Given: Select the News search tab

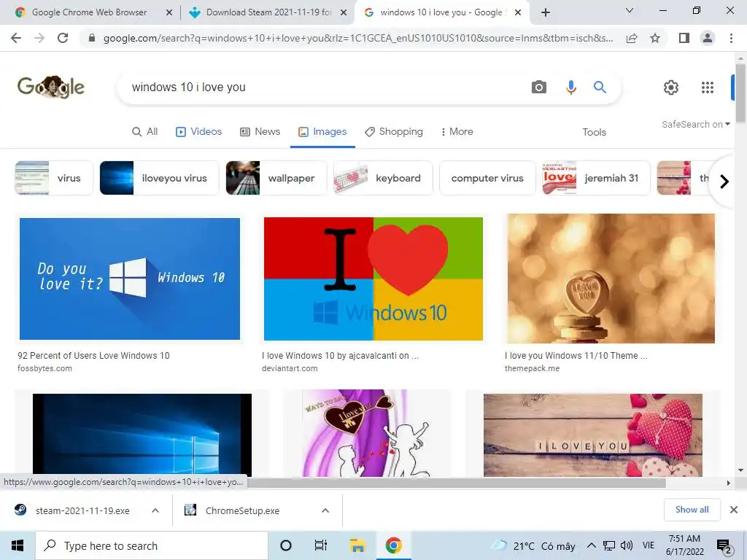Looking at the screenshot, I should (x=260, y=132).
